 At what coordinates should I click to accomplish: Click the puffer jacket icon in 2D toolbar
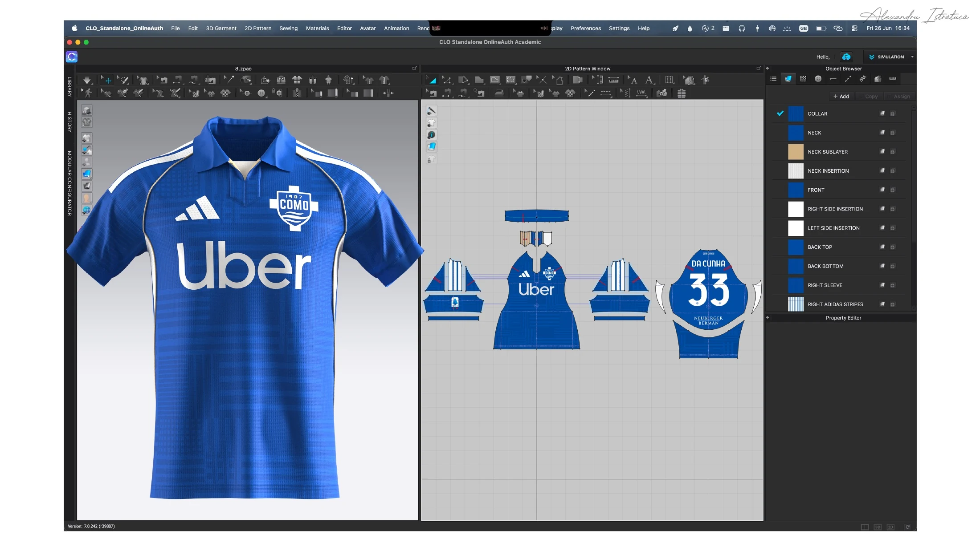[x=681, y=93]
